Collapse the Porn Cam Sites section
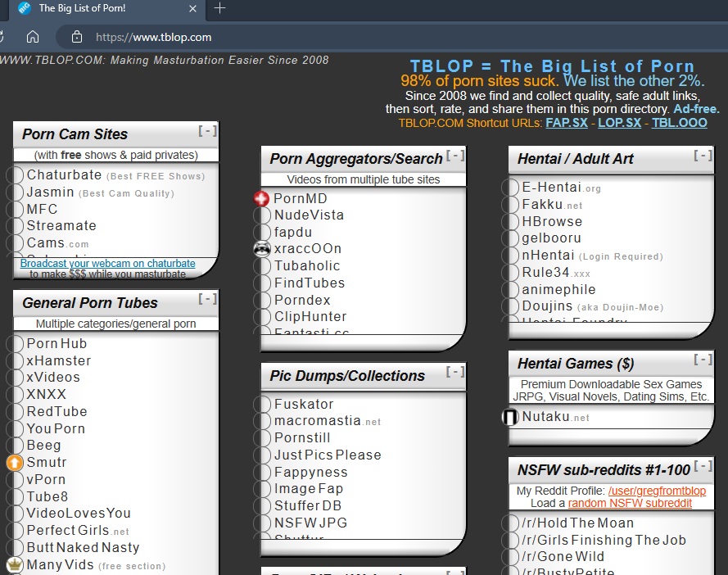The image size is (728, 575). 207,131
